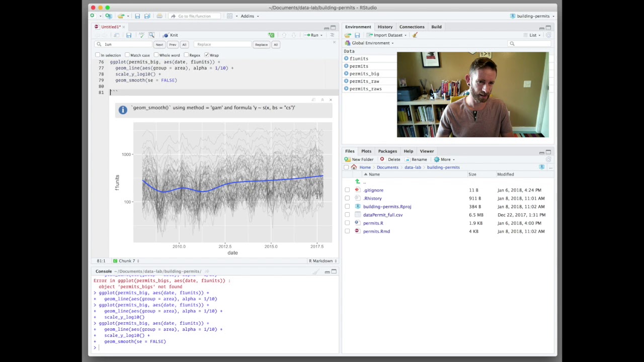The width and height of the screenshot is (644, 362).
Task: Click the Home icon in files breadcrumb
Action: pos(354,167)
